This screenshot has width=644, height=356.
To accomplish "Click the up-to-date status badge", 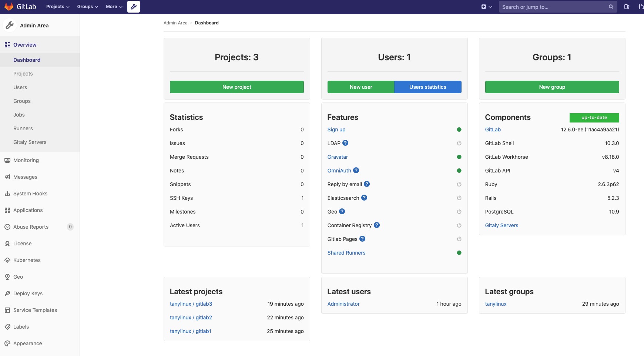I will click(594, 118).
